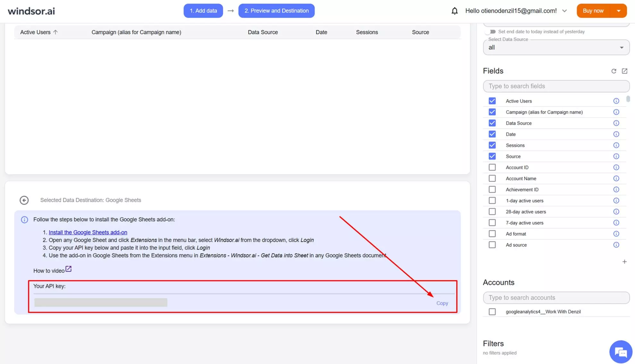Click the Type to search accounts box

point(556,298)
